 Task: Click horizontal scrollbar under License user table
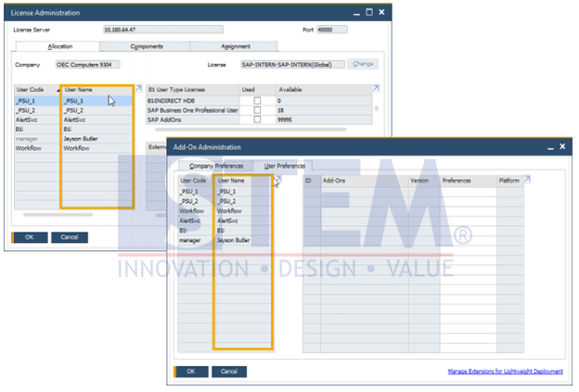(x=58, y=214)
